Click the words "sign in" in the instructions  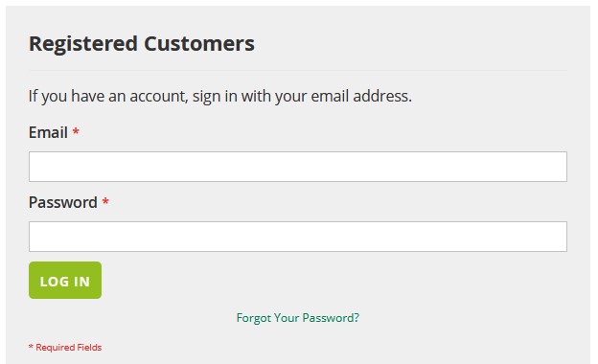[x=215, y=97]
